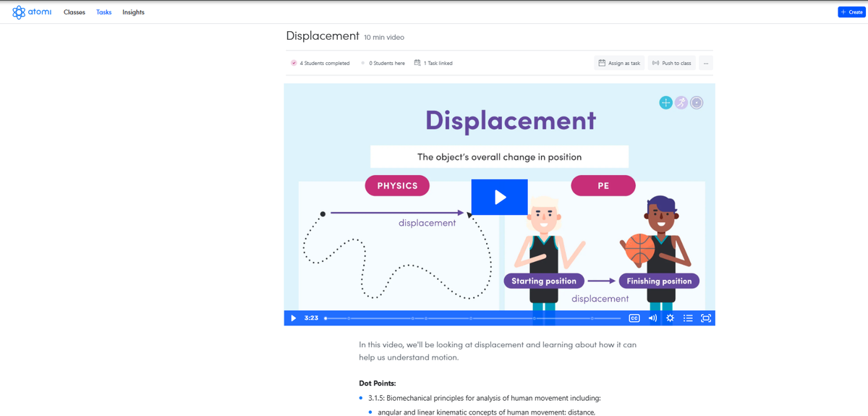This screenshot has height=416, width=868.
Task: Click the Displacement page title
Action: click(x=323, y=35)
